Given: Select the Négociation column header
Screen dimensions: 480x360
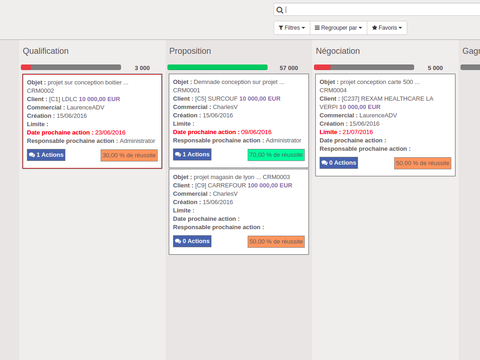Looking at the screenshot, I should (338, 51).
